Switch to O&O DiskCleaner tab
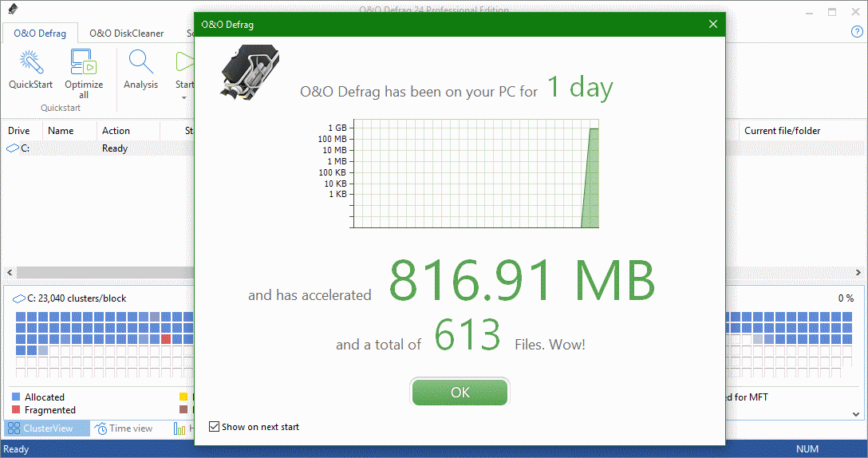The image size is (868, 458). click(126, 34)
